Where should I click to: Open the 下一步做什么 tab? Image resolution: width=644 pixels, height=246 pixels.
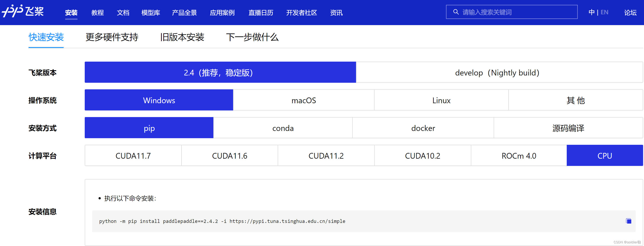click(x=252, y=37)
